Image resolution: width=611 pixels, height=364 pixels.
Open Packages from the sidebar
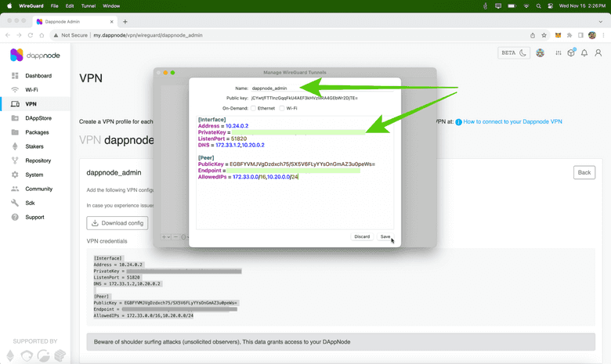(37, 132)
